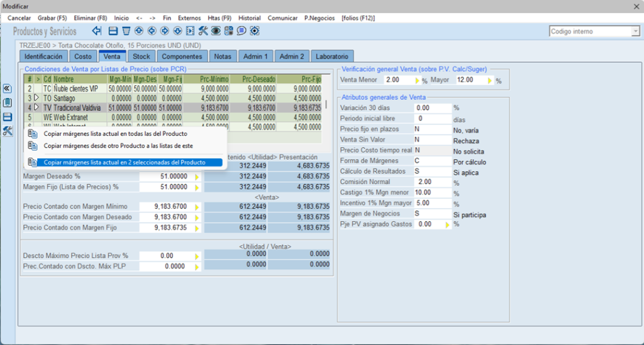Collapse left sidebar with double-chevron icon
Viewport: 644px width, 345px height.
tap(8, 89)
